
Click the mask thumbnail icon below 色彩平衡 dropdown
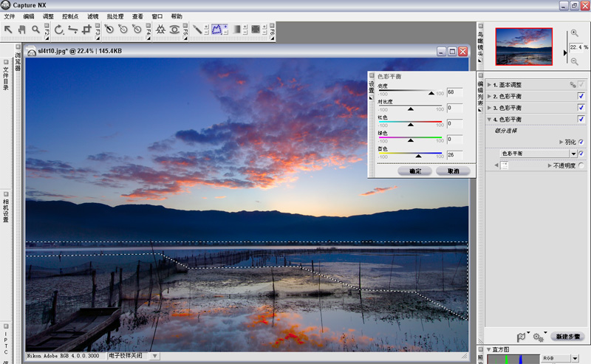tap(505, 165)
